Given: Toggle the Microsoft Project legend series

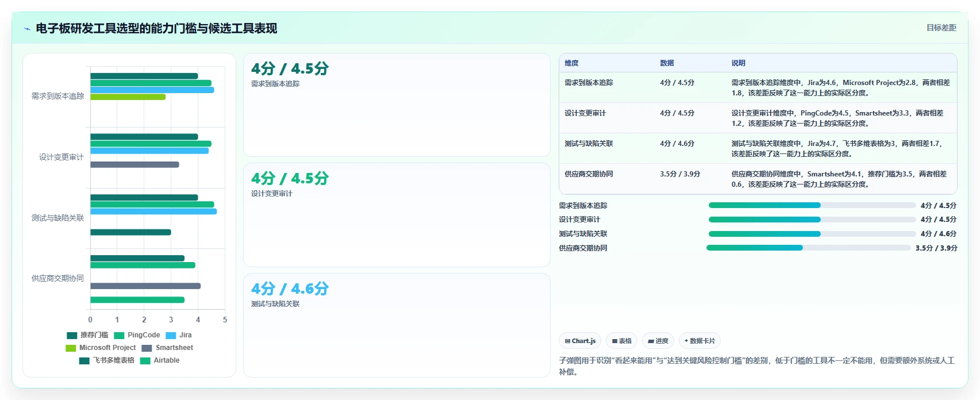Looking at the screenshot, I should click(101, 348).
